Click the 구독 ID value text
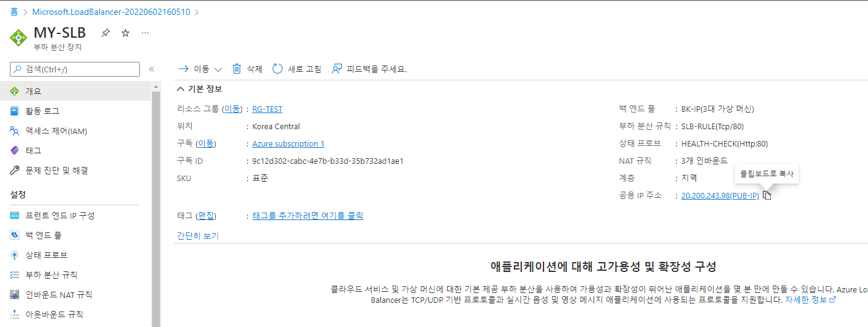 (328, 161)
